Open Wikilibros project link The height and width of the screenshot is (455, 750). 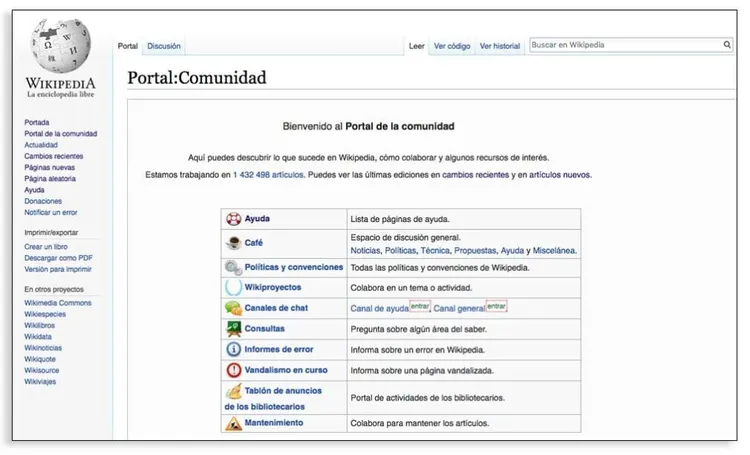tap(40, 325)
